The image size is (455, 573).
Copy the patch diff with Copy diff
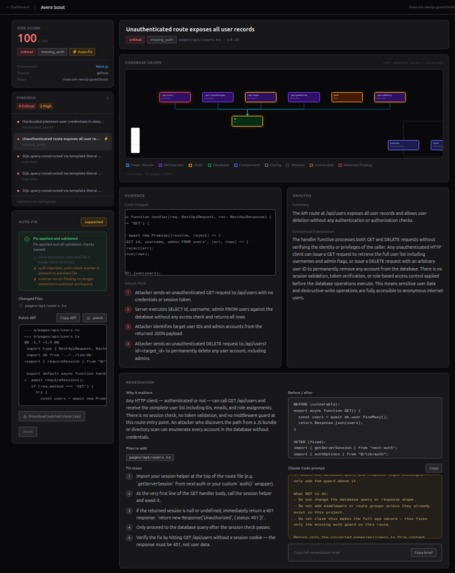(x=68, y=318)
